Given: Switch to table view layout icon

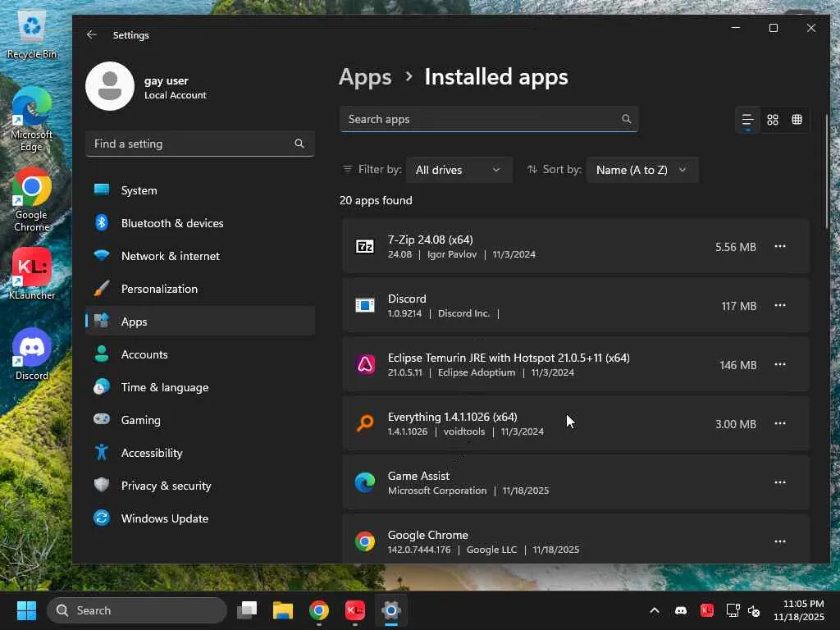Looking at the screenshot, I should [x=797, y=120].
